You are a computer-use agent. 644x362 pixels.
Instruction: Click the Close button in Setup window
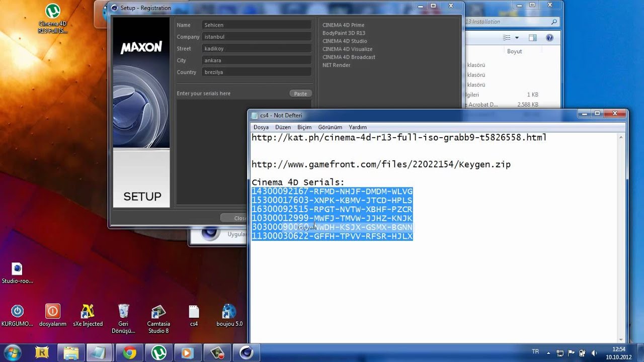pos(240,218)
